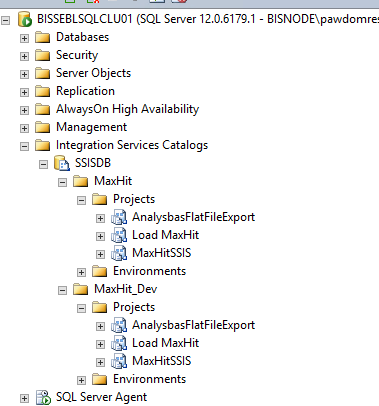Click AnalysbasFlatFileExport project icon under MaxHit
Viewport: 379px width, 406px height.
119,217
